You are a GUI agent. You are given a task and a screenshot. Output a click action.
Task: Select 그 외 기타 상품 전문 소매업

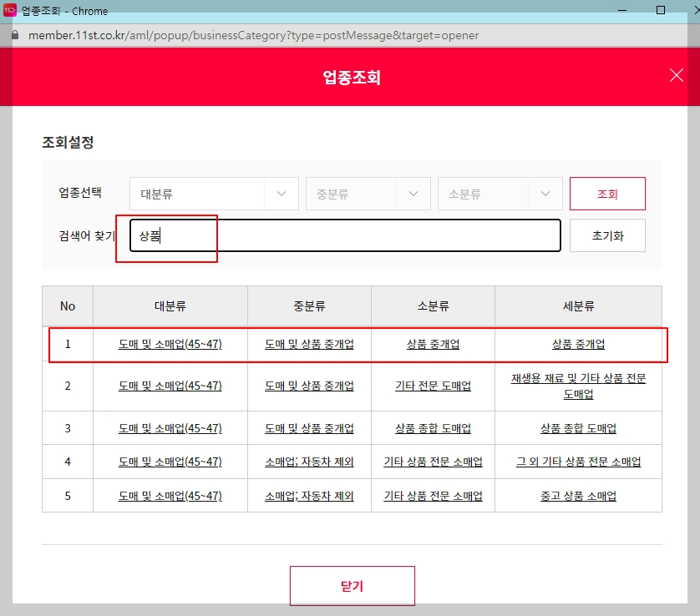click(579, 462)
